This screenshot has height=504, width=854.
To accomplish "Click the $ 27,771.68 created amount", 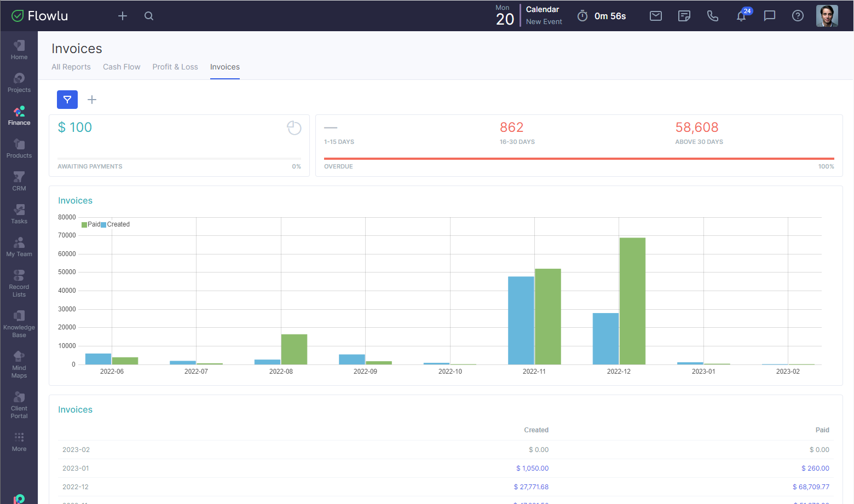I will (x=531, y=487).
